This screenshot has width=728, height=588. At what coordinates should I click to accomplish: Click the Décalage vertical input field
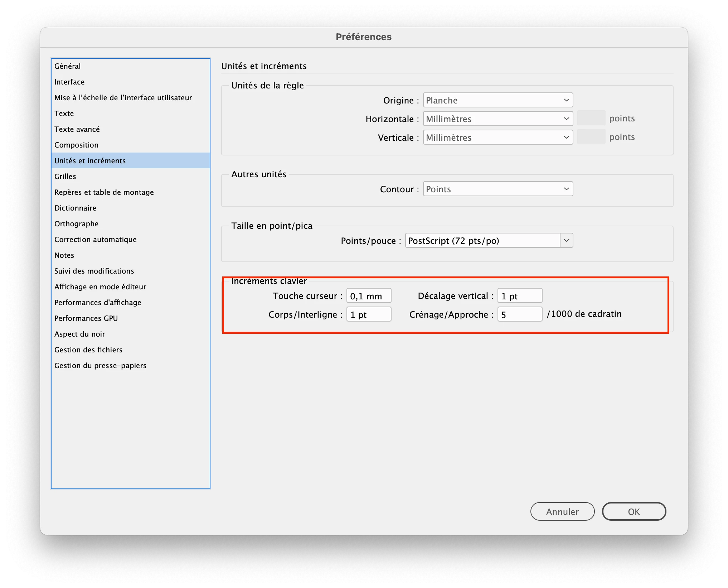coord(520,296)
